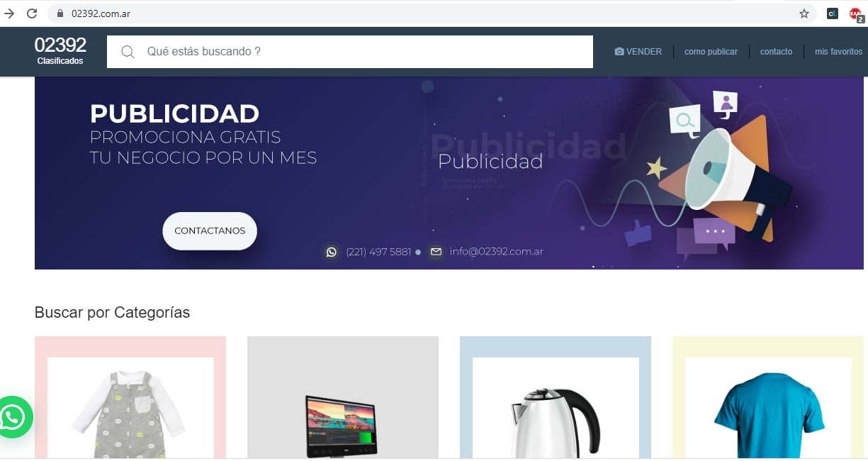Select the baby clothing category thumbnail
Image resolution: width=868 pixels, height=461 pixels.
click(x=130, y=408)
